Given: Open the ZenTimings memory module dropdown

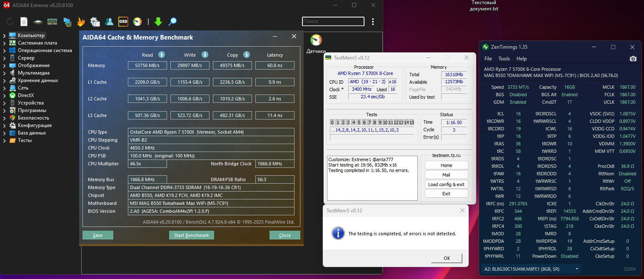Looking at the screenshot, I should 531,269.
